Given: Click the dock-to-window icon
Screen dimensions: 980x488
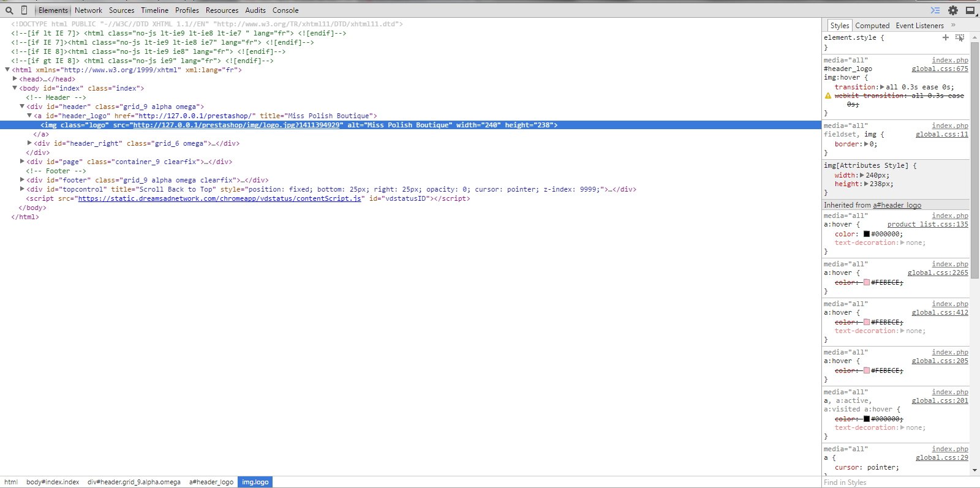Looking at the screenshot, I should coord(970,10).
